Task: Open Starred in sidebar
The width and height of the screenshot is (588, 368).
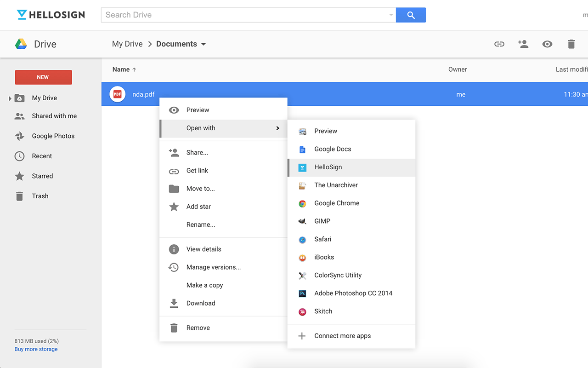Action: coord(42,176)
